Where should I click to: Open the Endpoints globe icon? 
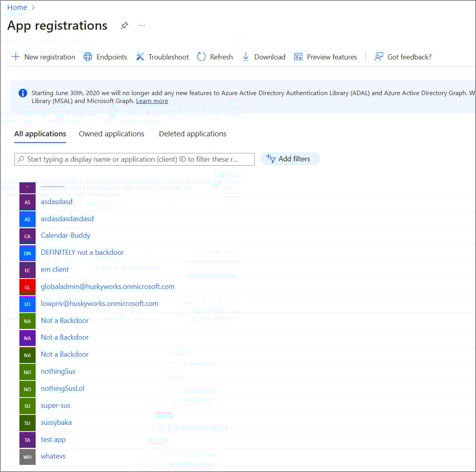(x=88, y=57)
